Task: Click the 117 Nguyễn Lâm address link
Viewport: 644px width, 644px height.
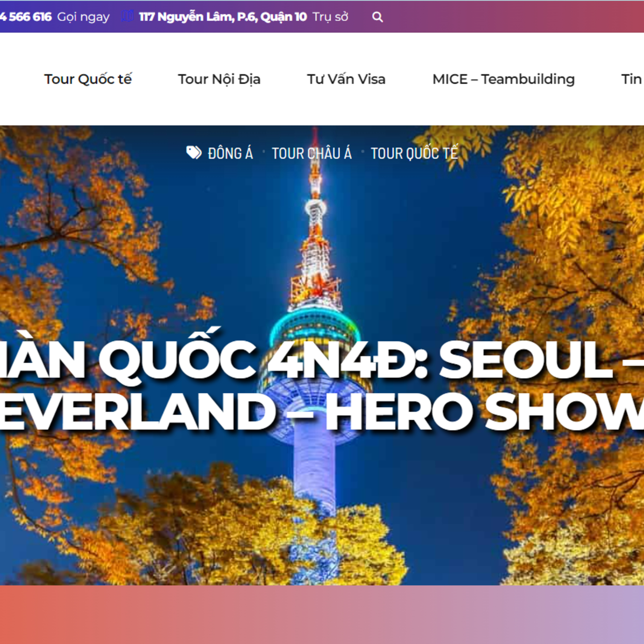Action: pyautogui.click(x=223, y=17)
